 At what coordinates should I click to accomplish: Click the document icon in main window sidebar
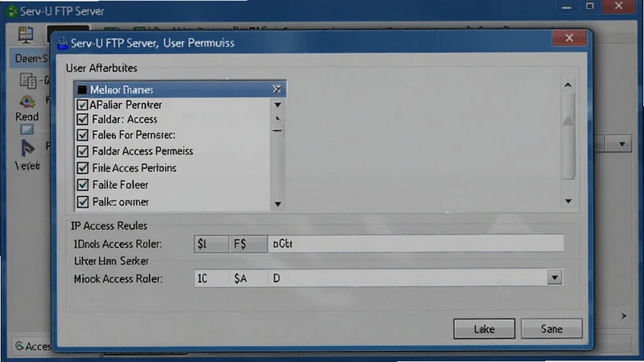pyautogui.click(x=28, y=80)
